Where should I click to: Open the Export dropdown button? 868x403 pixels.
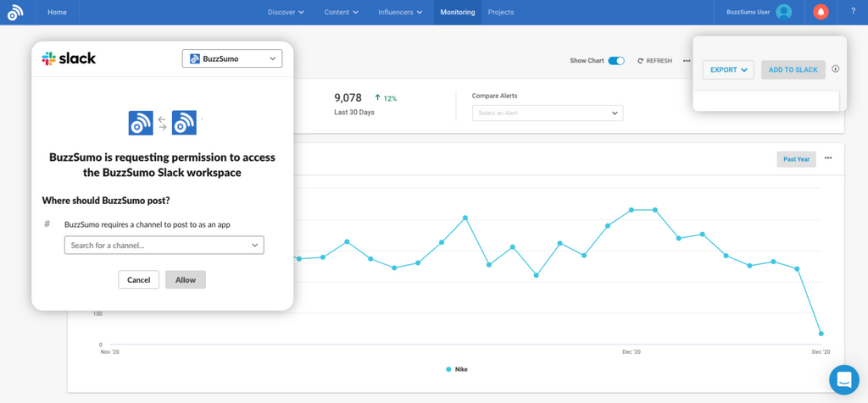728,69
